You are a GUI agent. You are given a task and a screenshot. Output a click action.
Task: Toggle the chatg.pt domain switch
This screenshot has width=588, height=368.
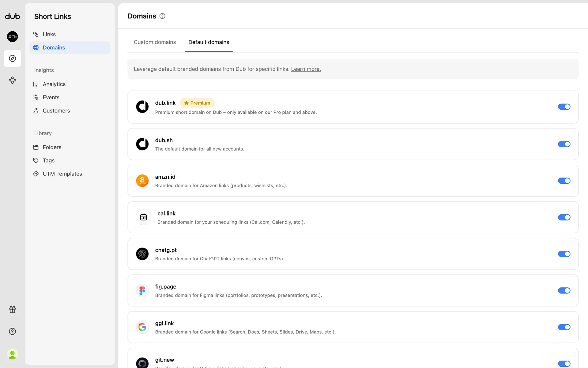[x=564, y=254]
